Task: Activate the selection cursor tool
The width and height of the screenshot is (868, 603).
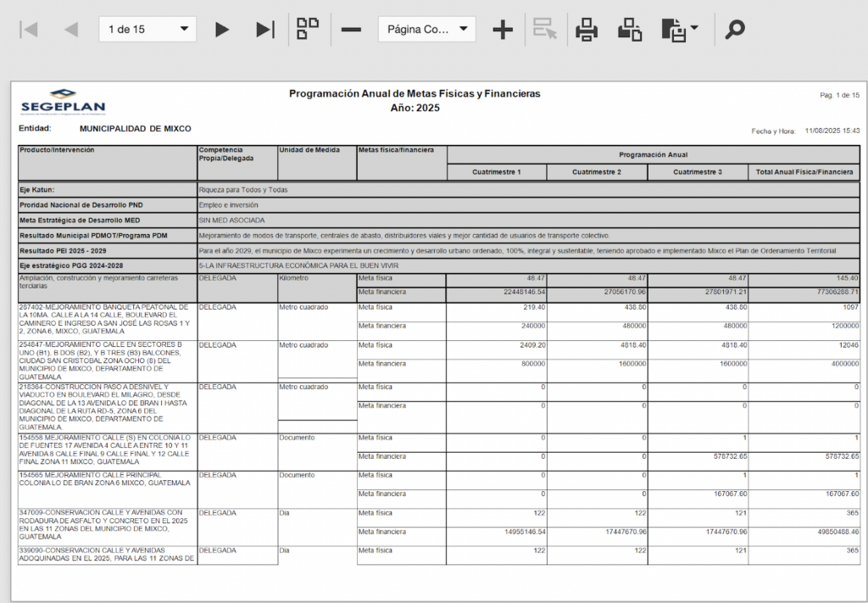Action: [545, 30]
